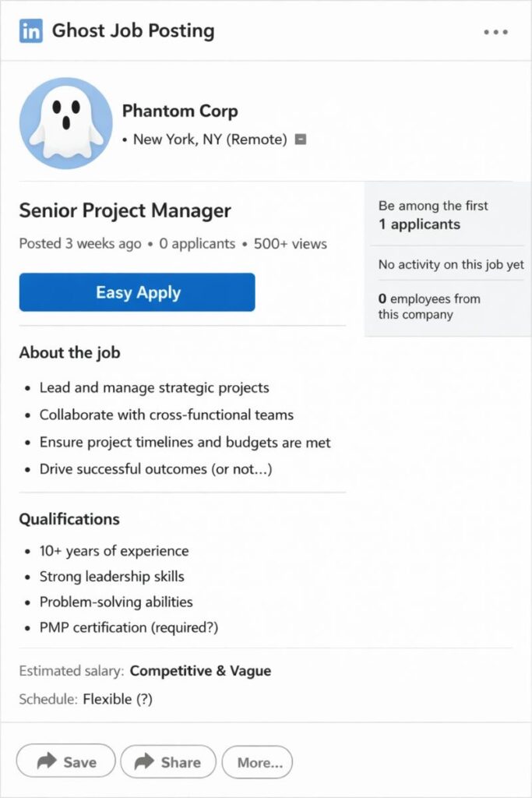Click the small icon beside Remote location
The width and height of the screenshot is (532, 798).
(301, 139)
